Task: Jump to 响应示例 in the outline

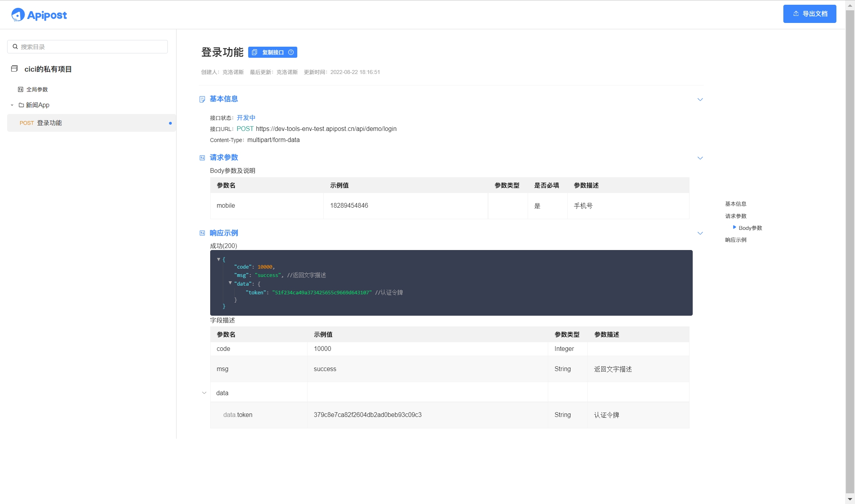Action: click(x=736, y=240)
